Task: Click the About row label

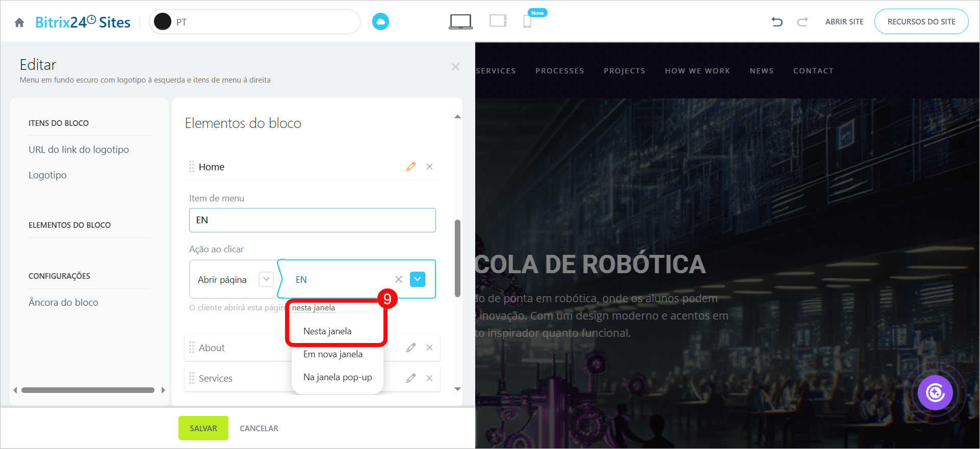Action: [212, 348]
